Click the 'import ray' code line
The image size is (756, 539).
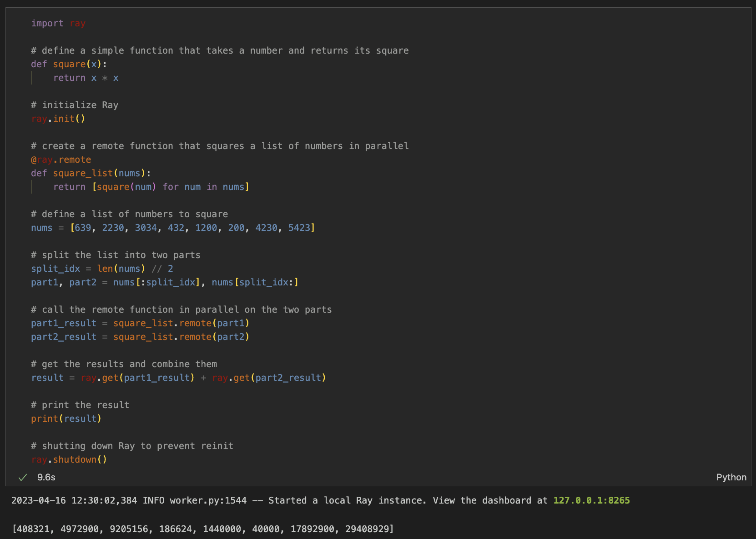pyautogui.click(x=58, y=23)
